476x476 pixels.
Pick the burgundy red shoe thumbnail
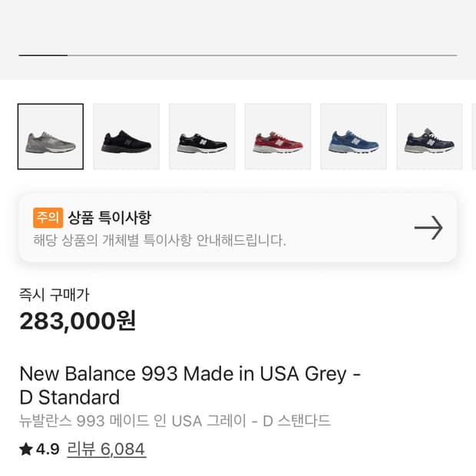click(277, 137)
